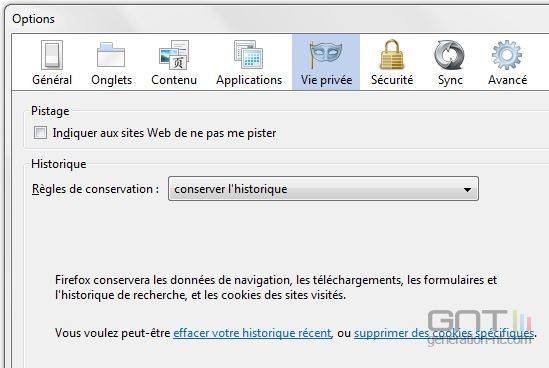The image size is (549, 368).
Task: Click the history rules dropdown arrow
Action: tap(467, 189)
